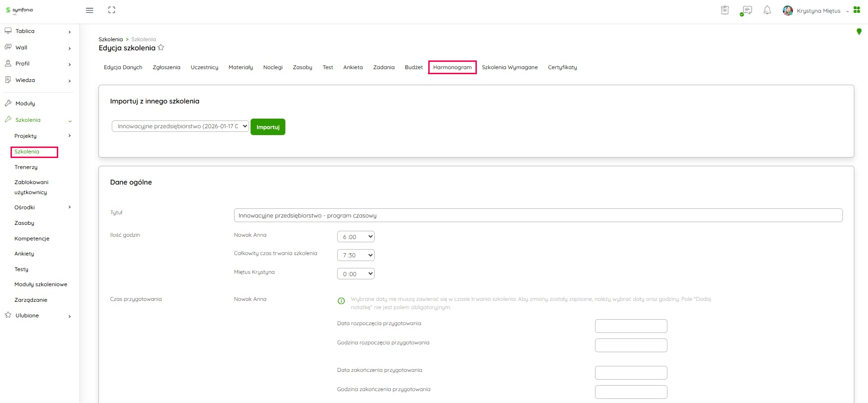The height and width of the screenshot is (403, 868).
Task: Open the chat messages icon
Action: coord(746,11)
